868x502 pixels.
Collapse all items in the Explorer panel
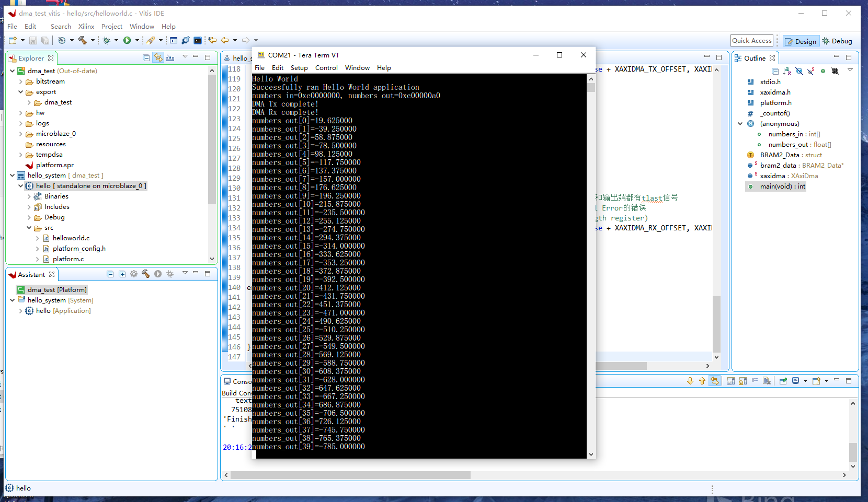(x=146, y=57)
